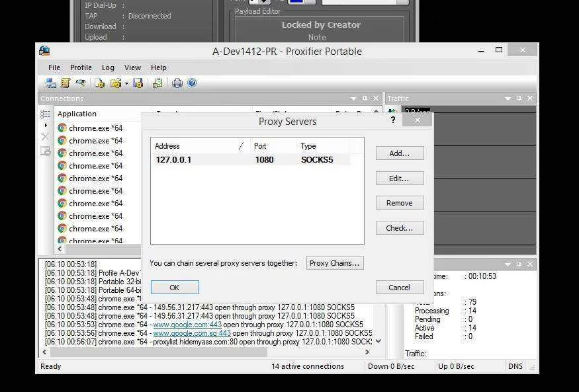Viewport: 579px width, 392px height.
Task: Click SOCKS5 type cell in proxy list
Action: click(x=317, y=160)
